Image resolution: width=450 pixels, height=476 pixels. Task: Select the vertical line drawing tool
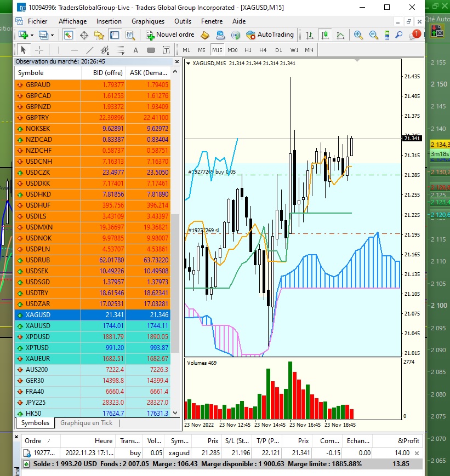click(59, 50)
